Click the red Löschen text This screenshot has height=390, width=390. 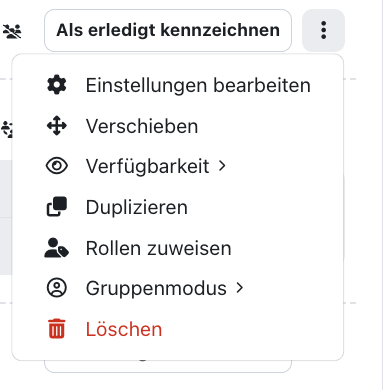tap(124, 329)
